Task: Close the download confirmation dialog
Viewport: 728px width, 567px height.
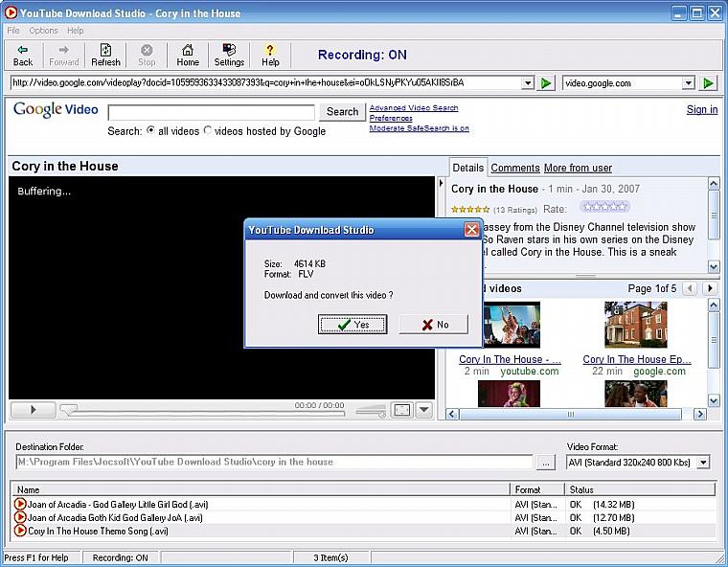Action: pos(471,230)
